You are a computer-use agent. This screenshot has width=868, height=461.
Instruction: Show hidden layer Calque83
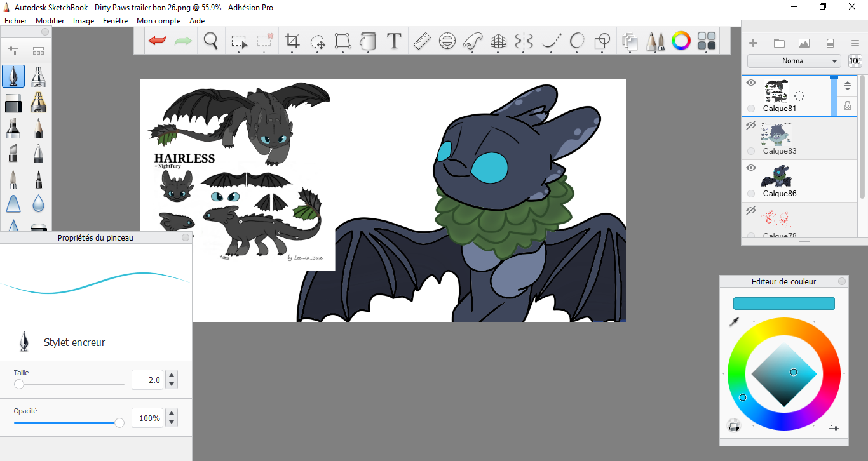[x=751, y=125]
